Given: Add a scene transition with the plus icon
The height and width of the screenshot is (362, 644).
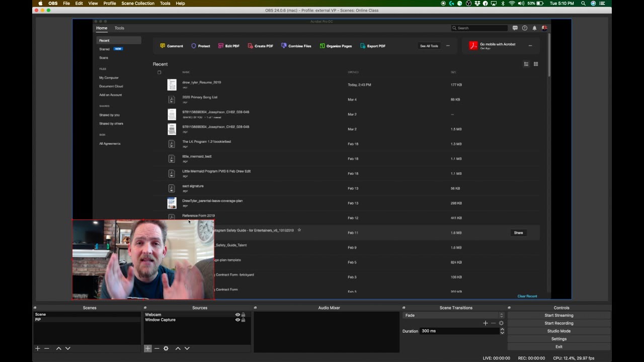Looking at the screenshot, I should tap(486, 323).
